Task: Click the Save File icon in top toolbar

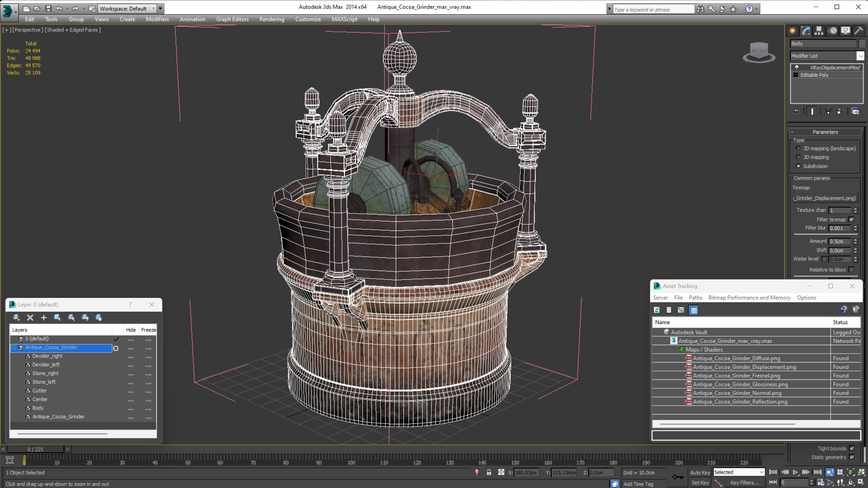Action: click(48, 9)
